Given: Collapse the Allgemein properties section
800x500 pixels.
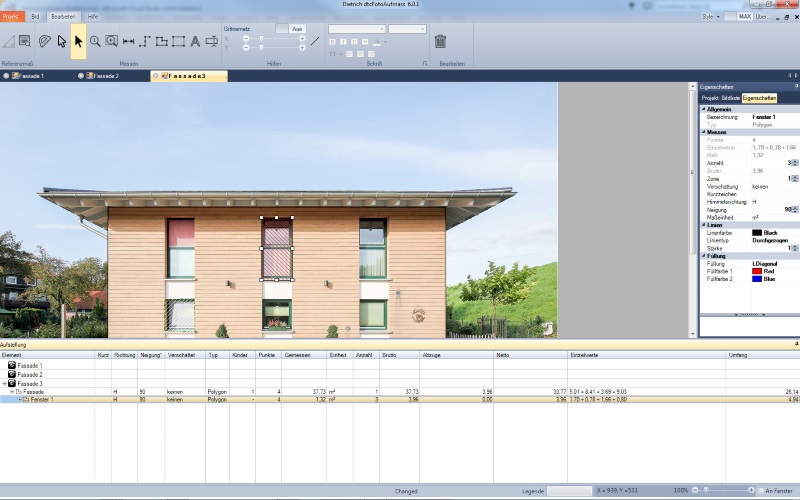Looking at the screenshot, I should pos(703,109).
